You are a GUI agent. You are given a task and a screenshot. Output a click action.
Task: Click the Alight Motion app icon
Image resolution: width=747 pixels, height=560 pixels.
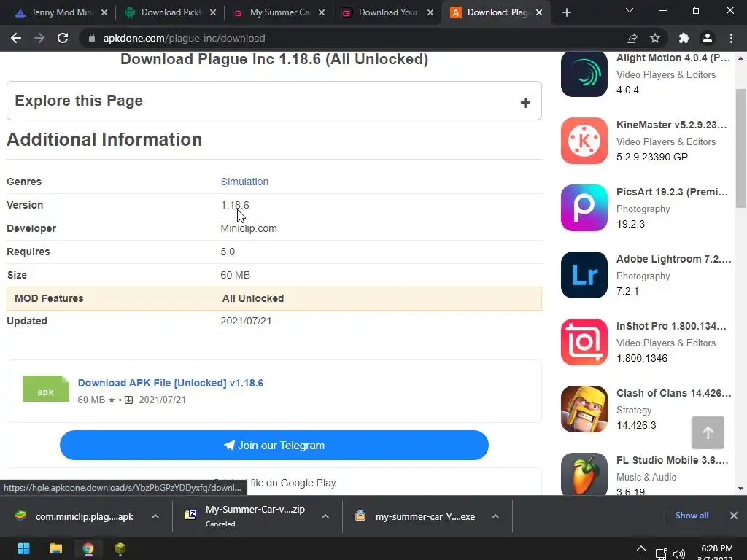pos(584,74)
